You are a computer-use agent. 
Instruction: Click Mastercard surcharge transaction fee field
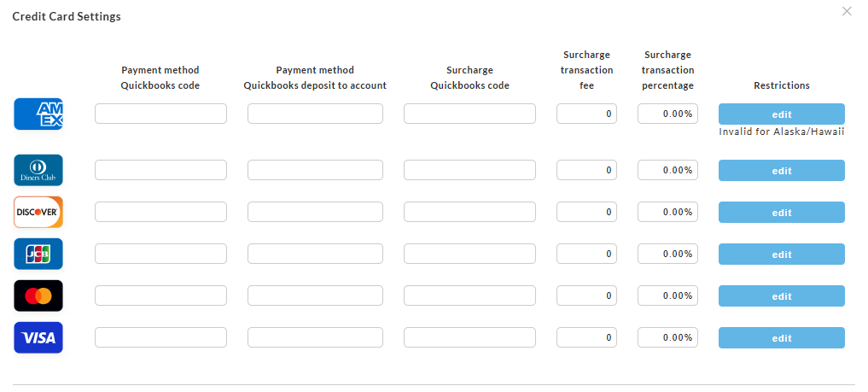587,295
